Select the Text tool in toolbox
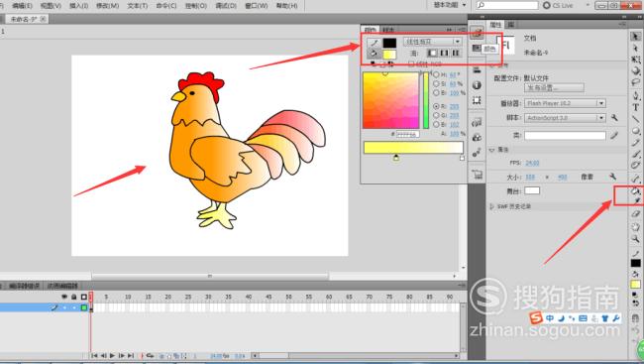The image size is (644, 364). point(636,107)
